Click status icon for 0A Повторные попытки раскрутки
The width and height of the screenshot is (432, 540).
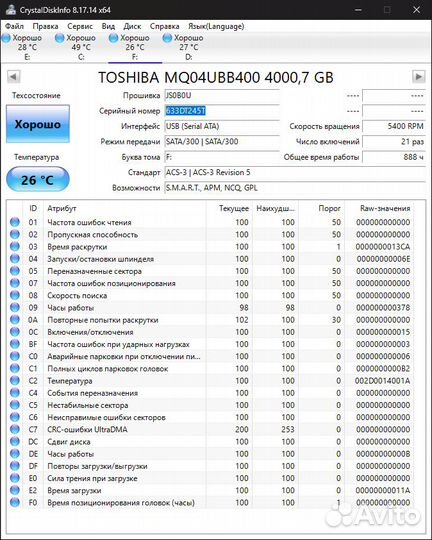(x=15, y=320)
